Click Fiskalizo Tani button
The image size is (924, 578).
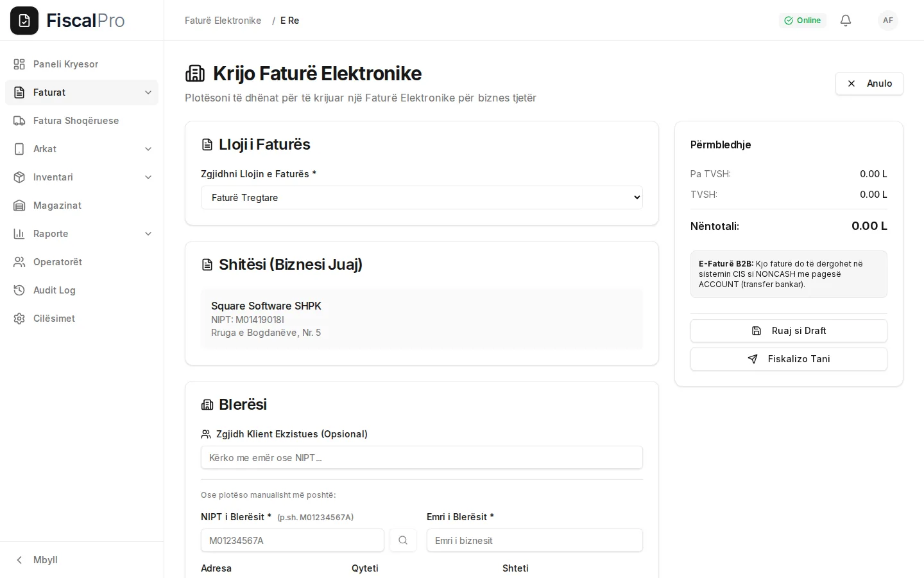(x=789, y=359)
